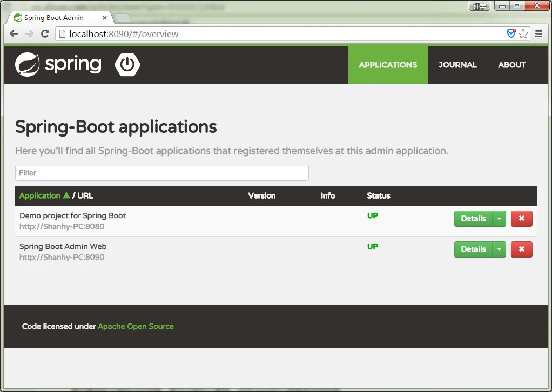Sort by the Version column header
The height and width of the screenshot is (392, 552).
(x=261, y=195)
